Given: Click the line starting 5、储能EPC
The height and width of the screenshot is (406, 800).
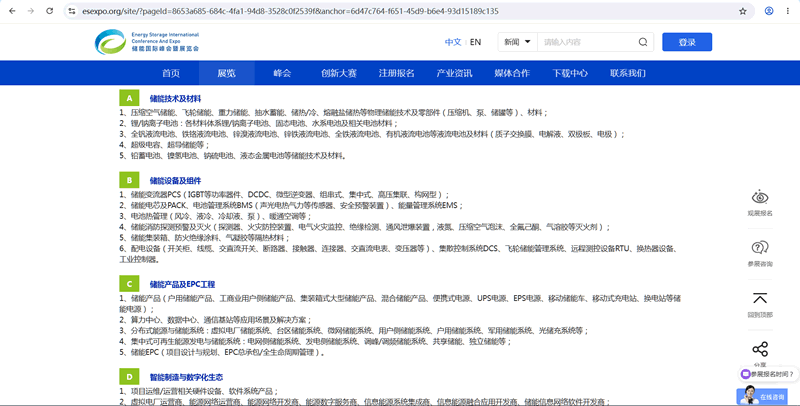Looking at the screenshot, I should coord(222,352).
